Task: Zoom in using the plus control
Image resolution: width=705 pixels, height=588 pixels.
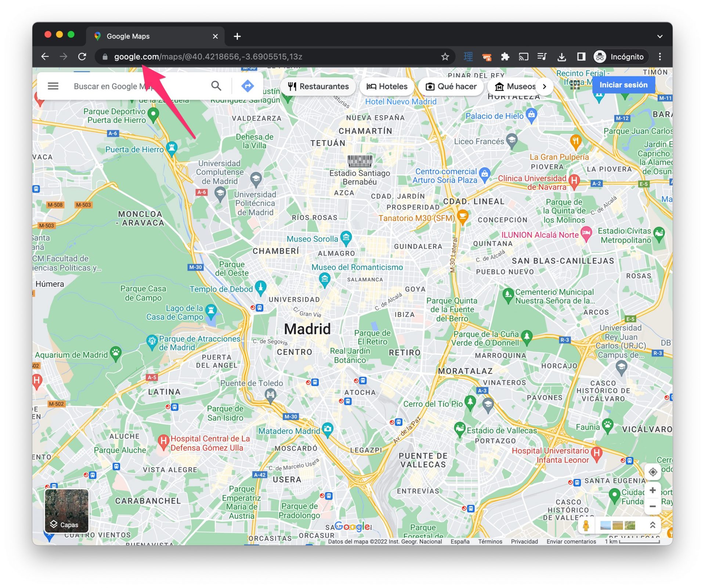Action: pyautogui.click(x=653, y=490)
